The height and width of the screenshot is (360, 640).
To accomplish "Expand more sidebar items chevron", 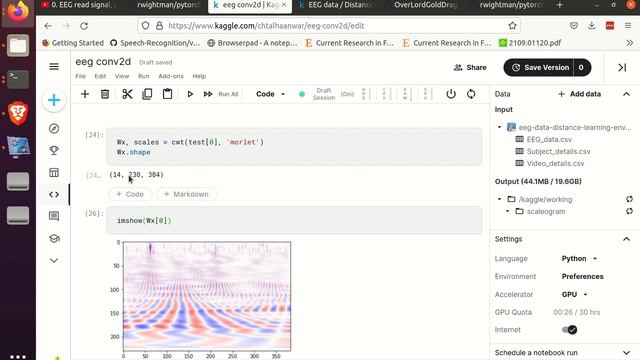I will coord(54,260).
